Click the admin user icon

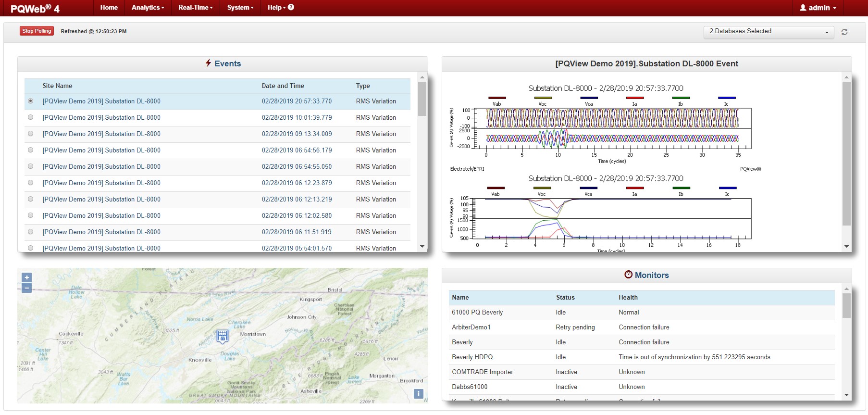coord(803,8)
